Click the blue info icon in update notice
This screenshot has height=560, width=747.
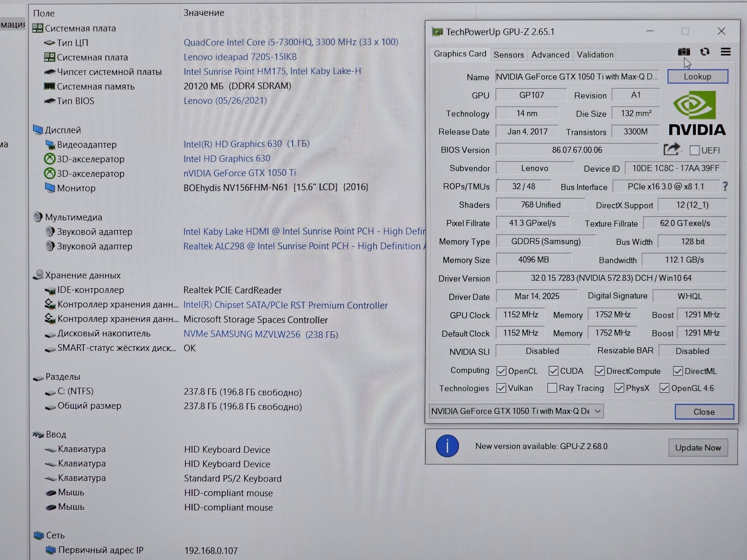(447, 446)
